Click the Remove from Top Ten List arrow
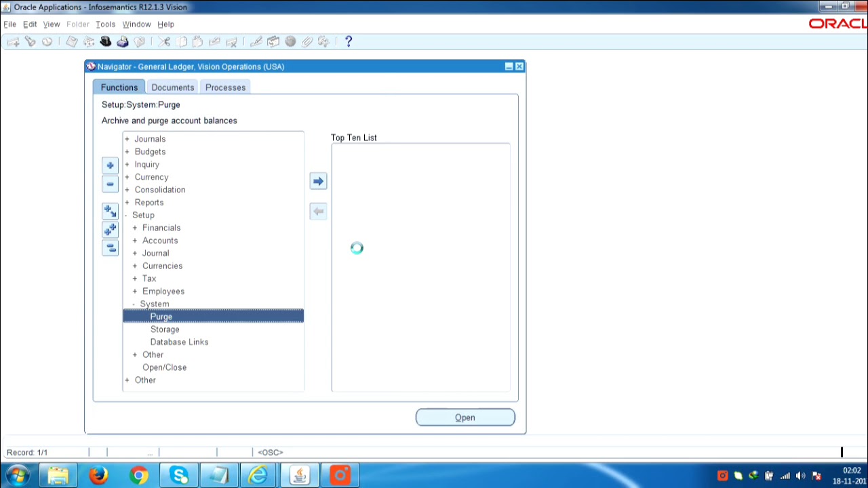The height and width of the screenshot is (488, 868). coord(318,211)
